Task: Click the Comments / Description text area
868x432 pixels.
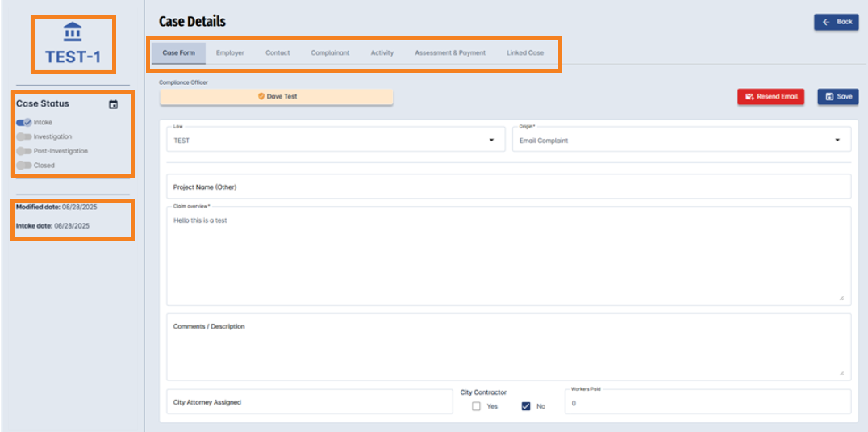Action: click(x=508, y=347)
